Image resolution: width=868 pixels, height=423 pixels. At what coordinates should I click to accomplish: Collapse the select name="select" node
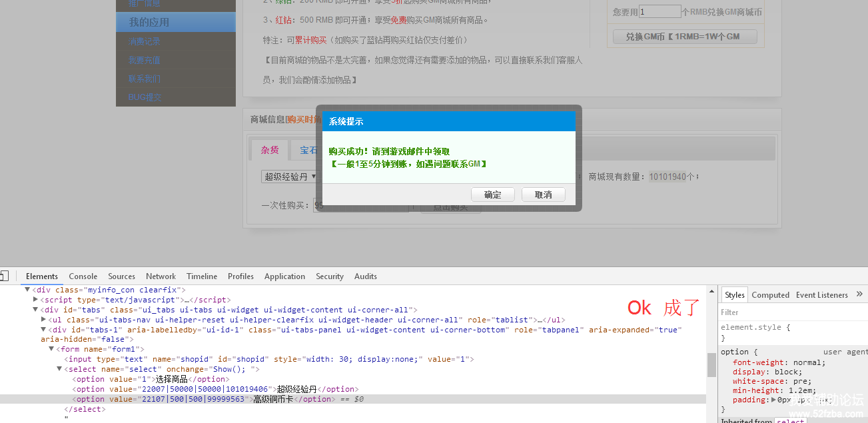click(x=60, y=369)
